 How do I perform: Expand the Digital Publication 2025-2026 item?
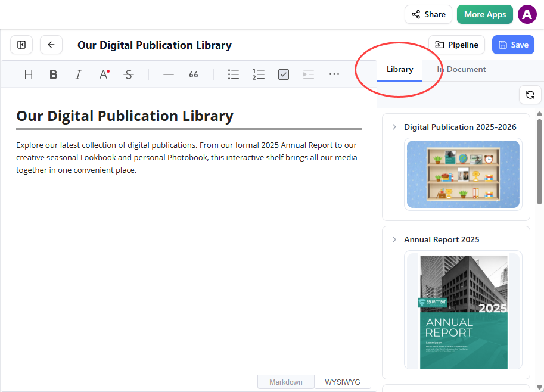(x=394, y=127)
